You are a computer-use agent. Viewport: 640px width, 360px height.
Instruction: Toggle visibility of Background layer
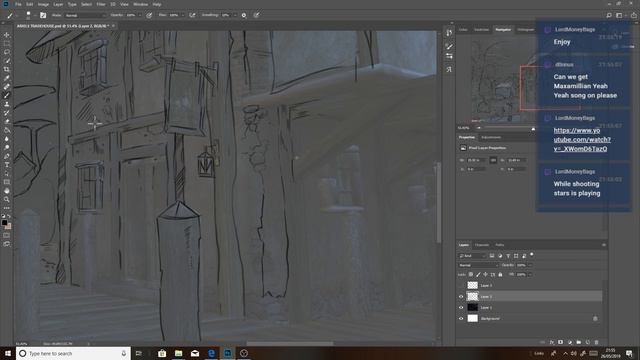461,318
